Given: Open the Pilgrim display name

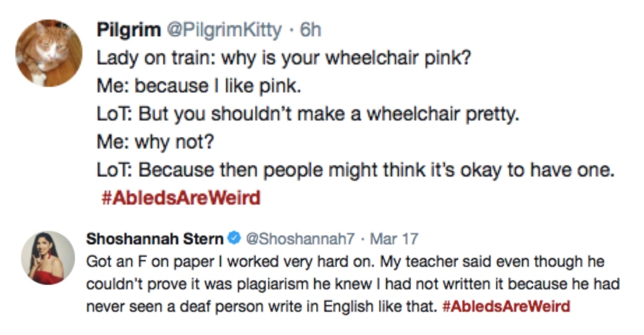Looking at the screenshot, I should coord(128,31).
